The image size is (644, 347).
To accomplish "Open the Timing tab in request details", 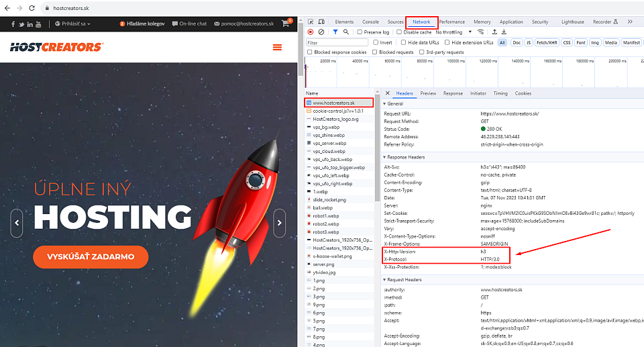I will click(500, 93).
